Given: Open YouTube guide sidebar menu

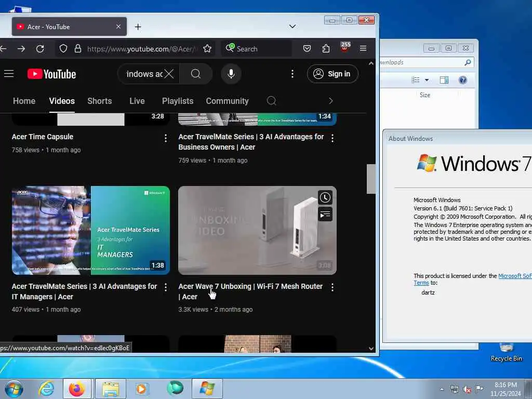Looking at the screenshot, I should click(x=9, y=74).
